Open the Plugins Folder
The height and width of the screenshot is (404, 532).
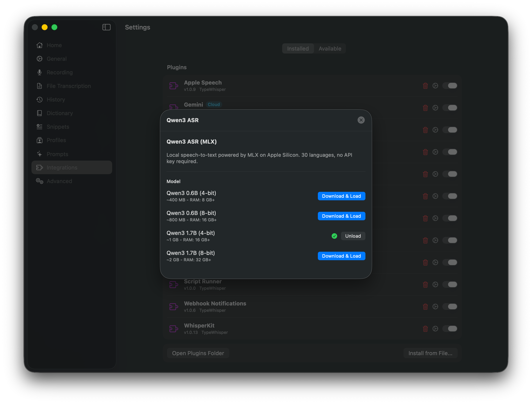point(198,353)
